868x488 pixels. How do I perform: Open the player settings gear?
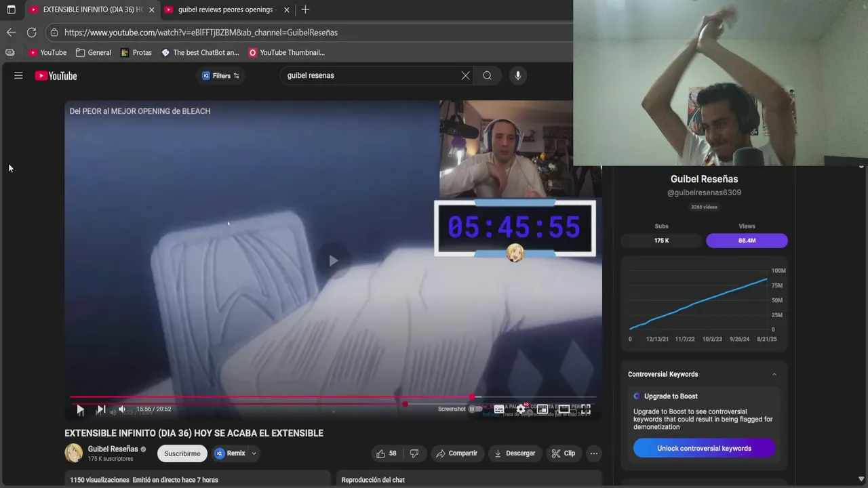point(521,409)
